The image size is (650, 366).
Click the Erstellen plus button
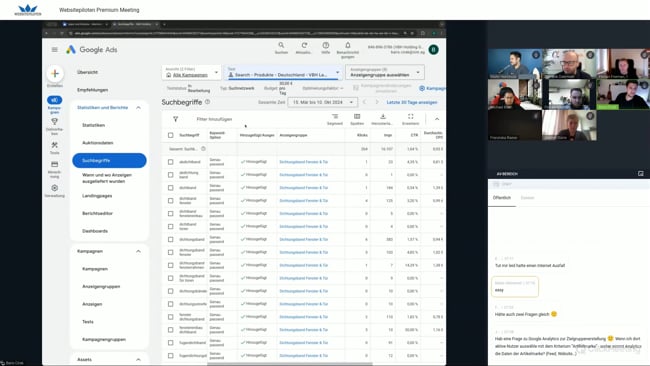(x=55, y=74)
